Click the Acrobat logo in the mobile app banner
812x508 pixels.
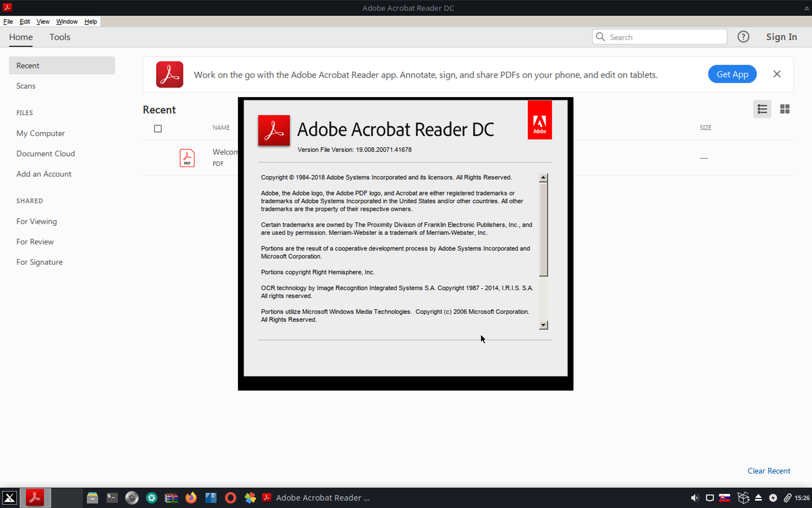(170, 75)
